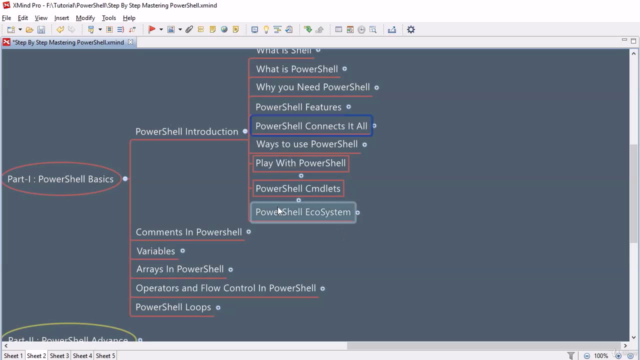Attach a file with the paperclip icon
The height and width of the screenshot is (360, 640).
tap(189, 30)
